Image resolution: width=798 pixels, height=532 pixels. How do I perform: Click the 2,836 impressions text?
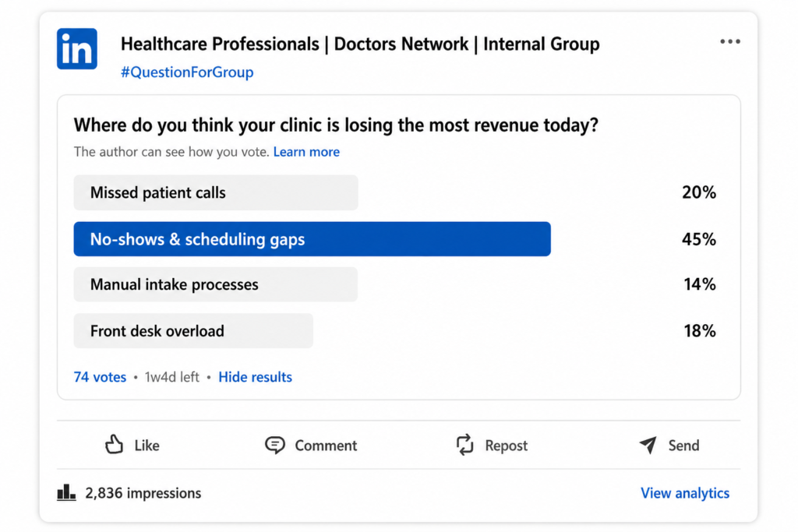(x=143, y=493)
